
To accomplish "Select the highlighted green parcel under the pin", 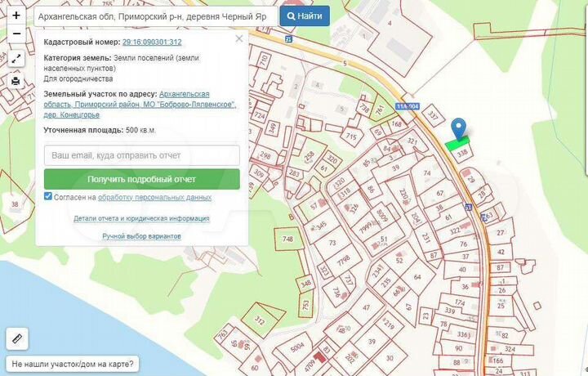I will point(457,144).
